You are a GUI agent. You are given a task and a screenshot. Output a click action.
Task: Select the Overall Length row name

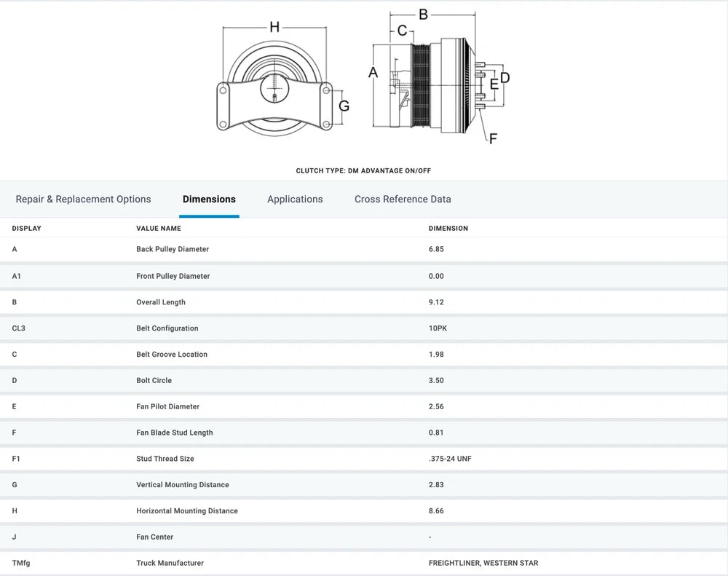161,302
